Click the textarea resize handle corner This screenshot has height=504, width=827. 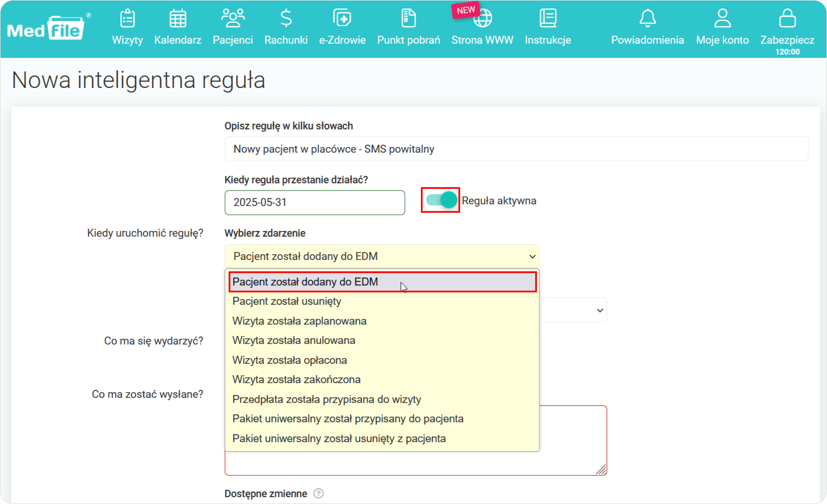601,469
